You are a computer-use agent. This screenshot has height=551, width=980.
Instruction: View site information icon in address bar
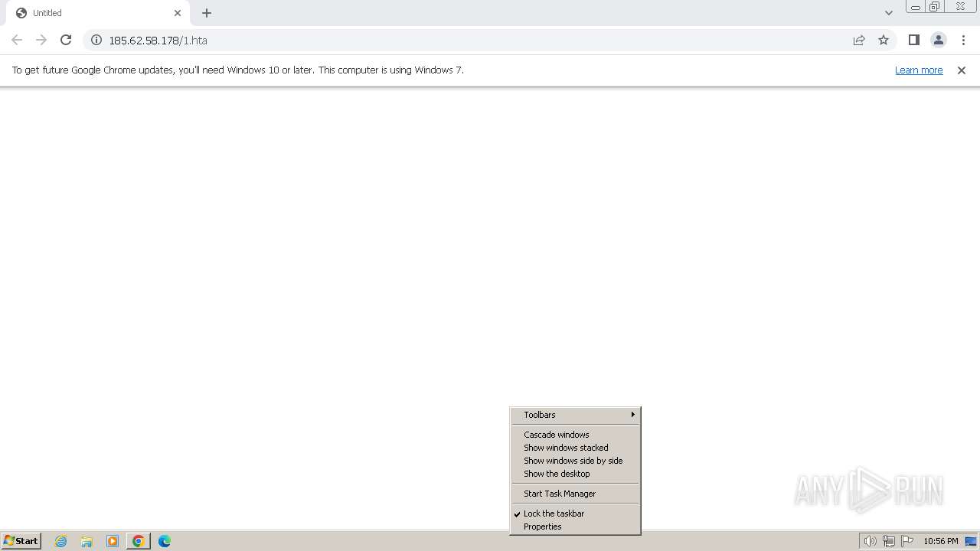[x=96, y=40]
